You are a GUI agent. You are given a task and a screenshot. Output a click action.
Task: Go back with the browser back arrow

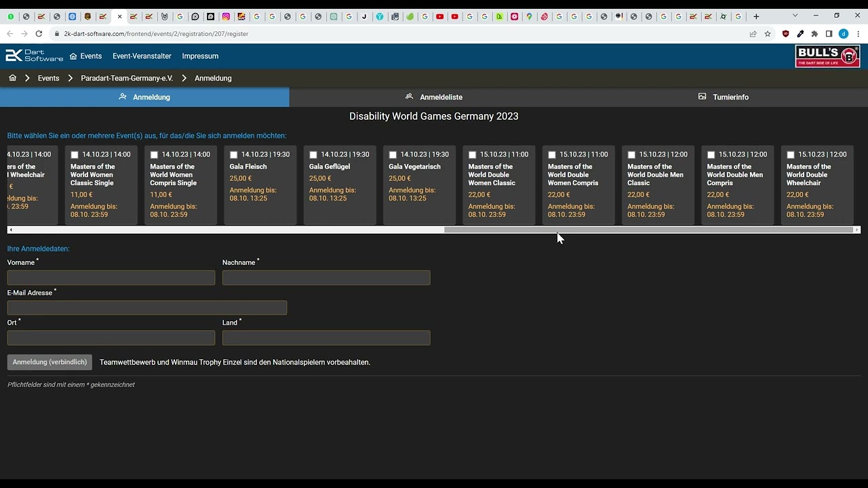point(9,34)
